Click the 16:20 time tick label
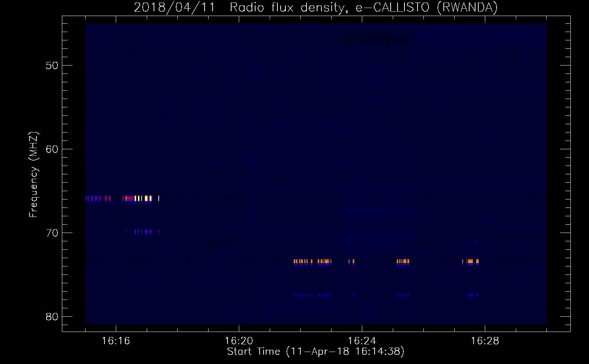This screenshot has height=364, width=589. coord(239,341)
